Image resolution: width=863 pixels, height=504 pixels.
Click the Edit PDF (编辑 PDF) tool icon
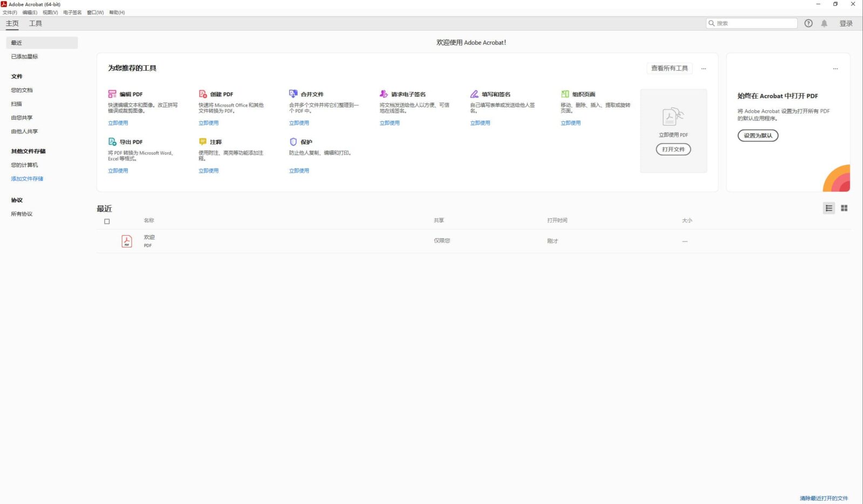[x=112, y=94]
